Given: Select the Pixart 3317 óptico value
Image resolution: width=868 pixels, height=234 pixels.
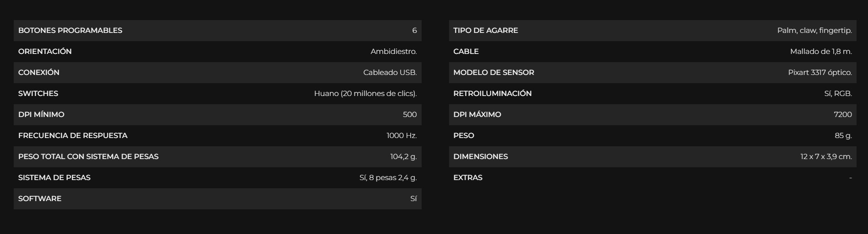Looking at the screenshot, I should [x=820, y=73].
